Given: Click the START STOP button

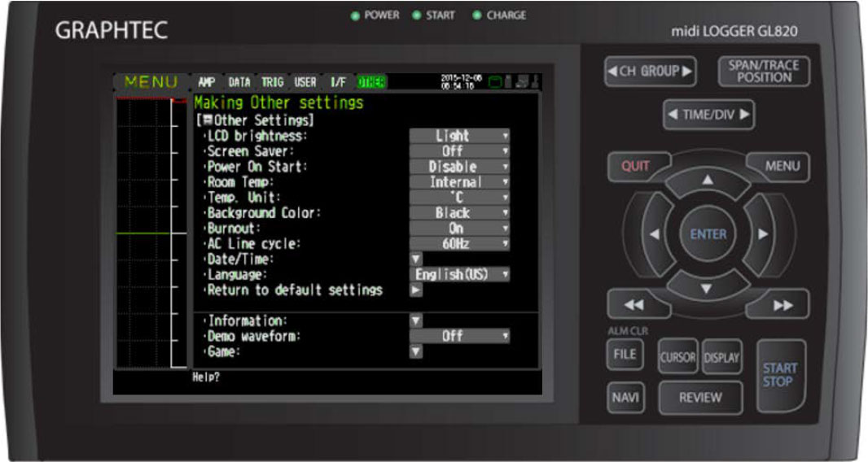Looking at the screenshot, I should pos(781,375).
